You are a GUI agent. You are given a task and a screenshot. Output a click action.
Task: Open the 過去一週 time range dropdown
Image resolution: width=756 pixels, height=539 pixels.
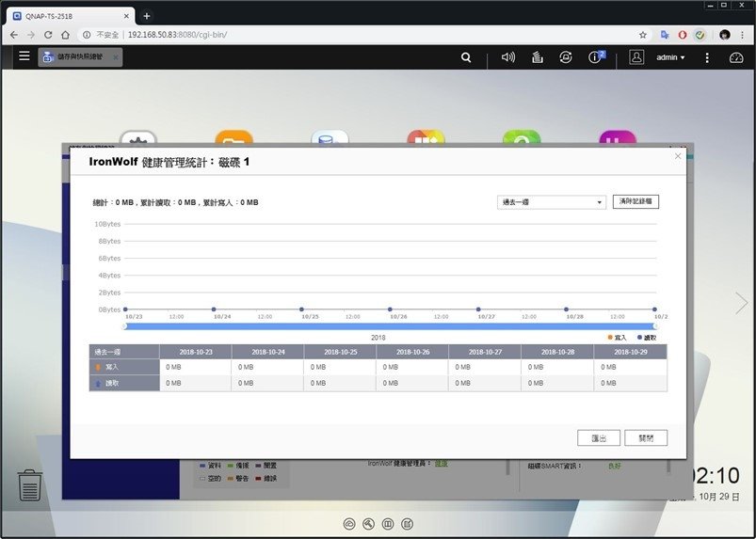click(551, 202)
